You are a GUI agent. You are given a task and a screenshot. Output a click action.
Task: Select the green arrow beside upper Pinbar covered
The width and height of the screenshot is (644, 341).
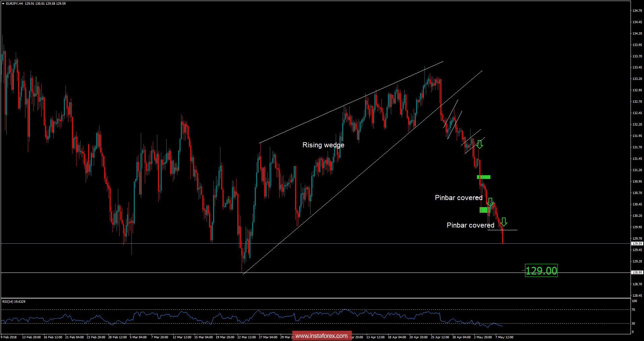pyautogui.click(x=490, y=202)
